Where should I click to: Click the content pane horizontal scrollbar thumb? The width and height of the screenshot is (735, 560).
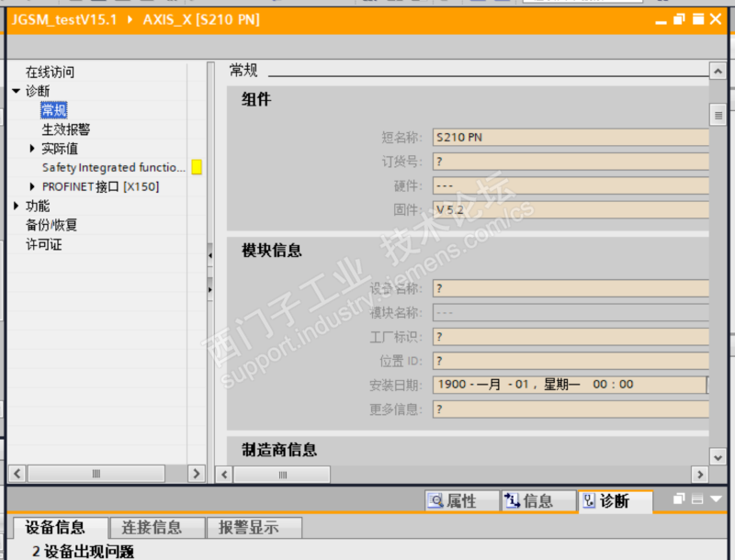(282, 475)
